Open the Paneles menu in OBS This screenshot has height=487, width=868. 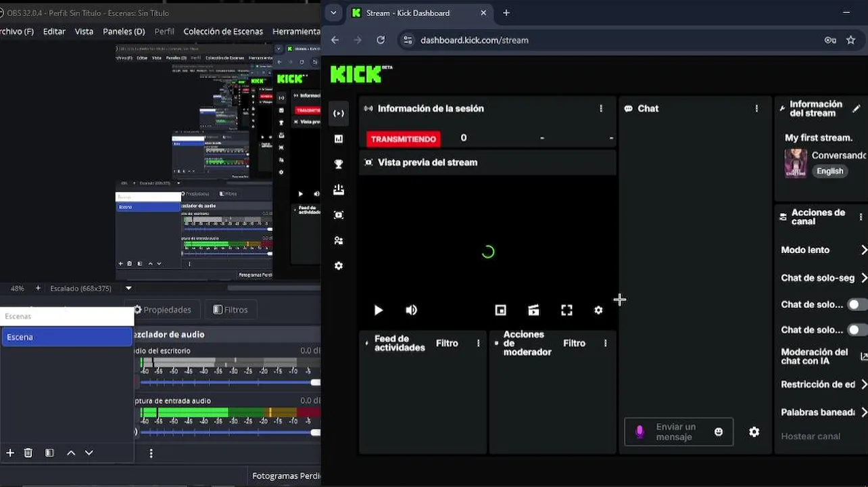pyautogui.click(x=124, y=31)
